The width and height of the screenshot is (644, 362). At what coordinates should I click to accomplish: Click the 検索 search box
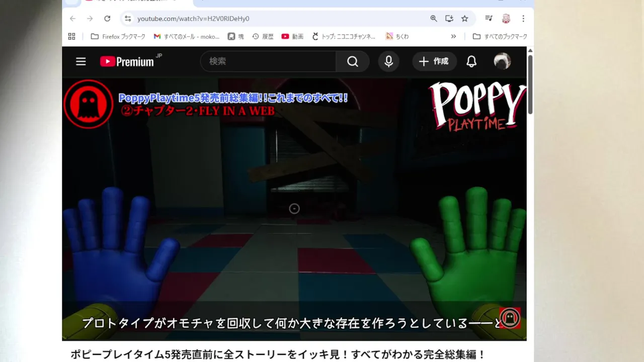(x=268, y=61)
